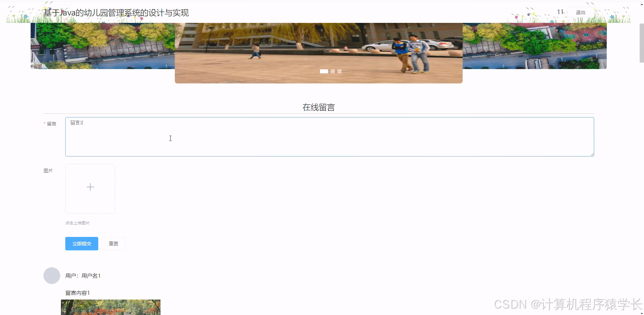Click the 退出 logout button

pyautogui.click(x=581, y=12)
